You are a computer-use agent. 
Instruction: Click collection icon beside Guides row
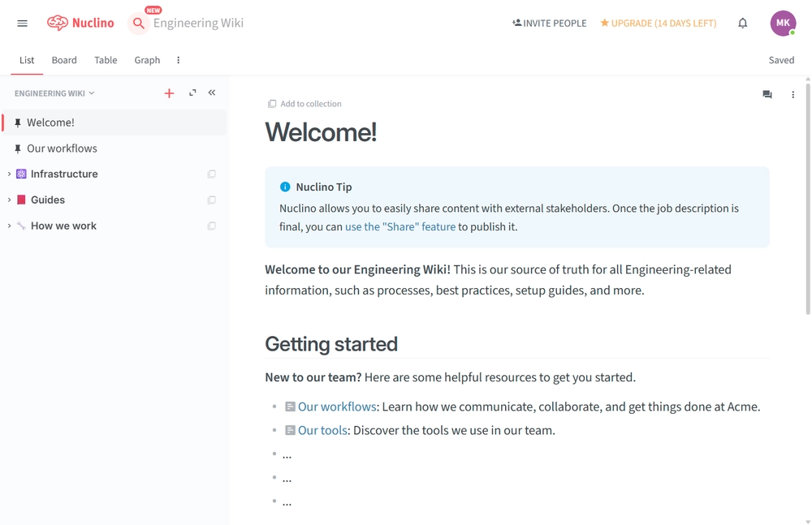pos(212,200)
